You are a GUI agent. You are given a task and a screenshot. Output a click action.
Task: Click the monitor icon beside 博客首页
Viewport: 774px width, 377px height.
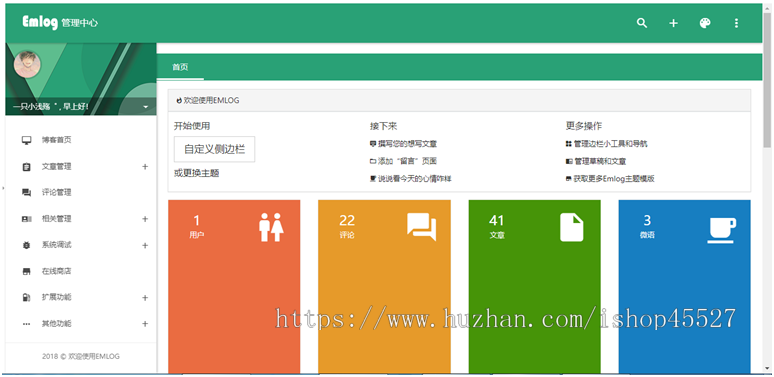pyautogui.click(x=27, y=140)
